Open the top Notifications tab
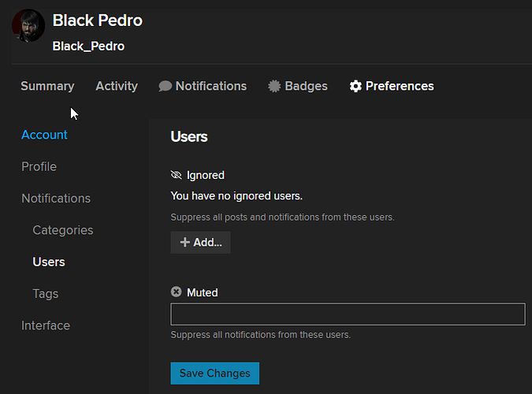The height and width of the screenshot is (394, 532). [x=203, y=86]
